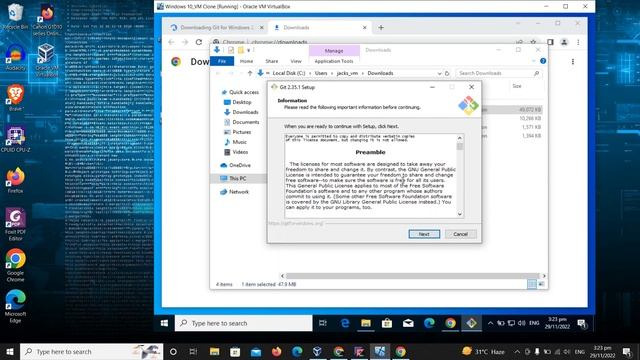This screenshot has height=360, width=640.
Task: Click Cancel in the Git Setup wizard
Action: (460, 234)
